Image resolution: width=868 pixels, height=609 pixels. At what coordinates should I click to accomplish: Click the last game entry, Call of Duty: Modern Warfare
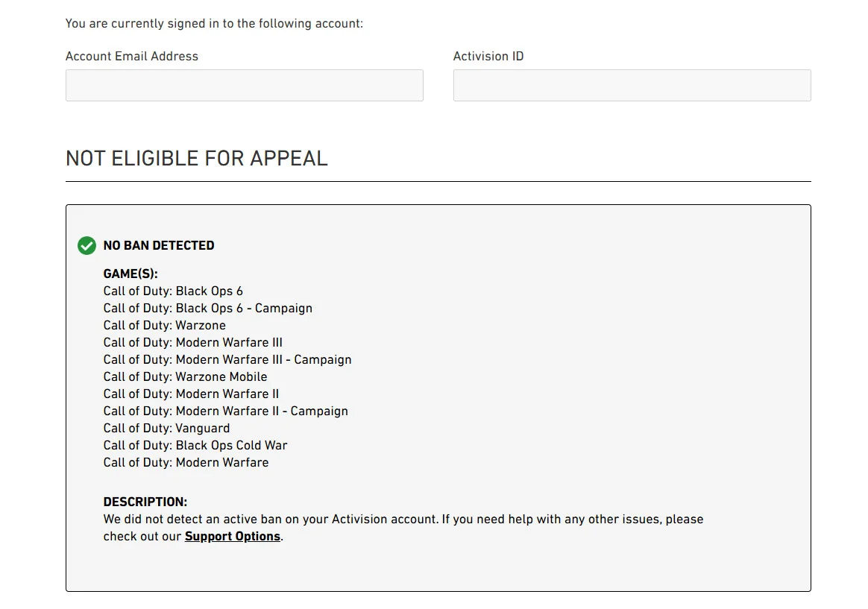coord(186,462)
